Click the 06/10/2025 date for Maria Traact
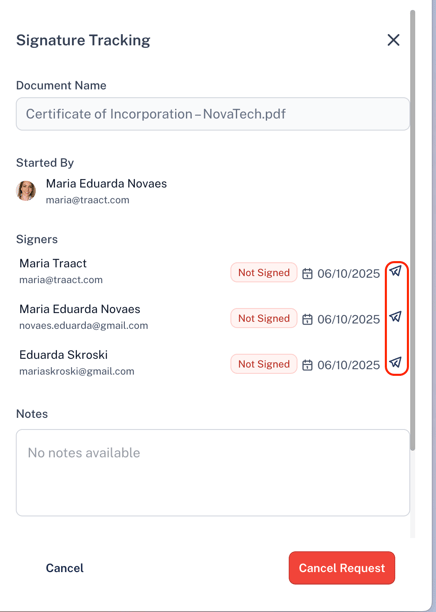This screenshot has width=436, height=612. click(x=349, y=274)
